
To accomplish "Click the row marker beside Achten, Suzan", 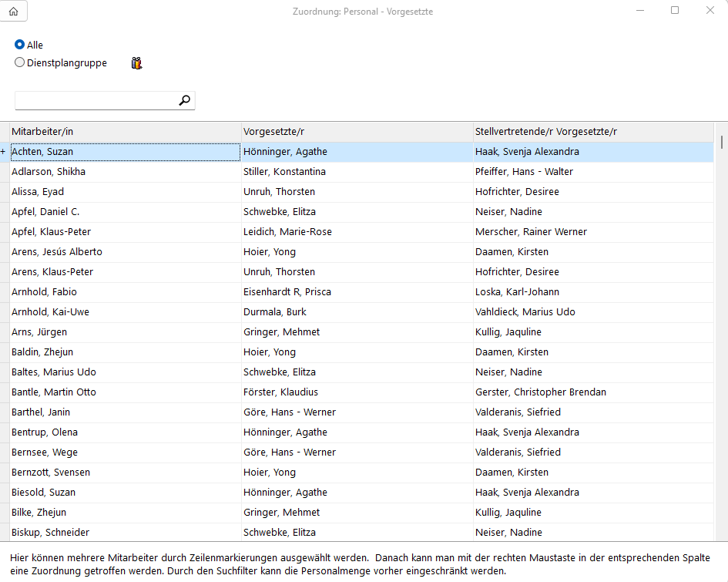I will tap(4, 152).
